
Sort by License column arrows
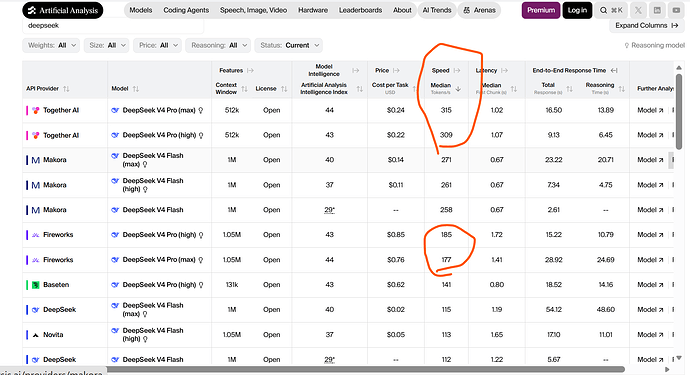tap(284, 88)
